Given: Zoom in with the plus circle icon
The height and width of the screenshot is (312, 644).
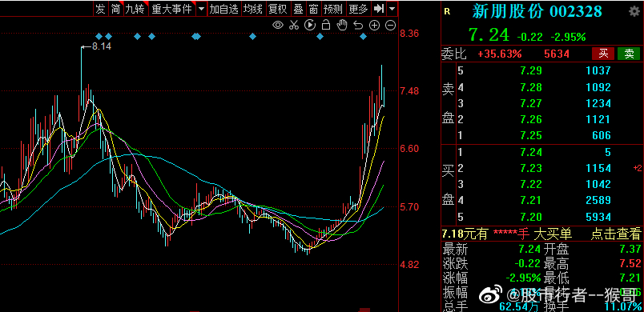Looking at the screenshot, I should click(x=374, y=25).
